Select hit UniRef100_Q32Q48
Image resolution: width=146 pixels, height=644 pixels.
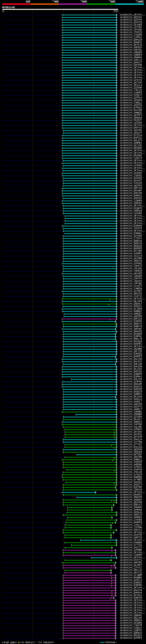click(x=131, y=87)
